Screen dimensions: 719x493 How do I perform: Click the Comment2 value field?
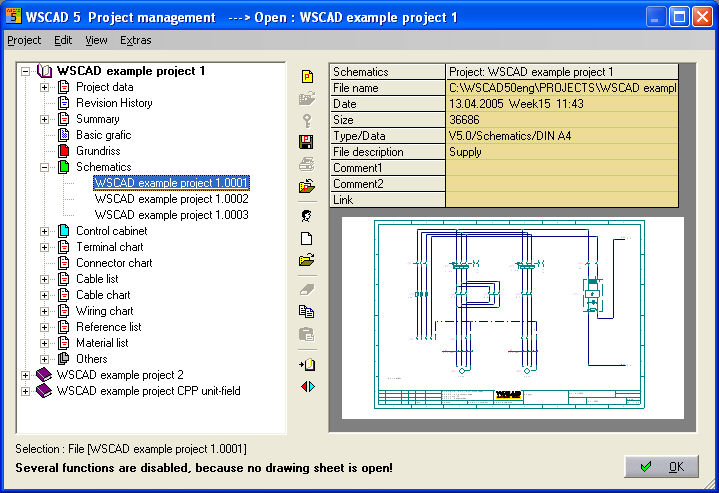coord(562,184)
